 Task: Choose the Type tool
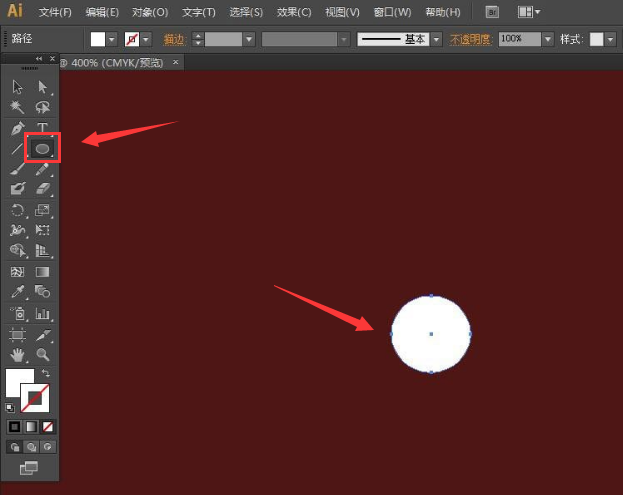pos(43,128)
